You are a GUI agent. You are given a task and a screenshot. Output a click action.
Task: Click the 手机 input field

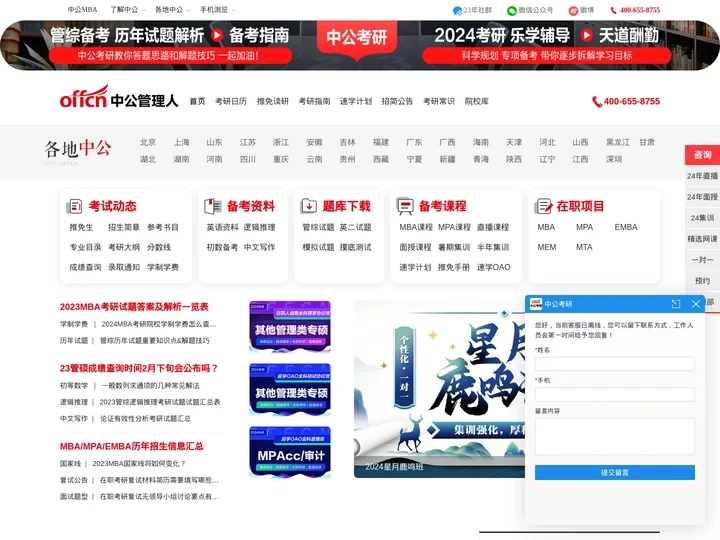(x=614, y=394)
